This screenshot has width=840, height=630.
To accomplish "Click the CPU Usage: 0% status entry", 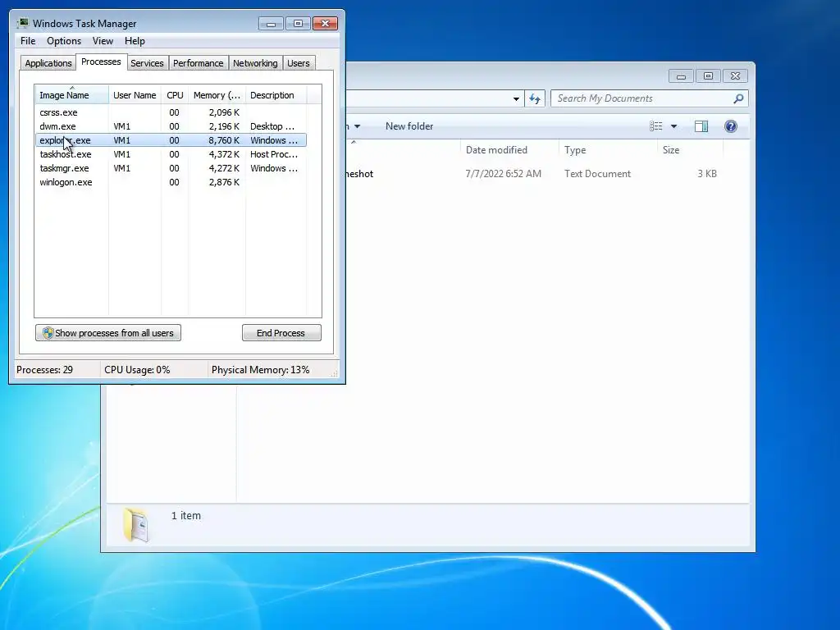I will (x=137, y=370).
